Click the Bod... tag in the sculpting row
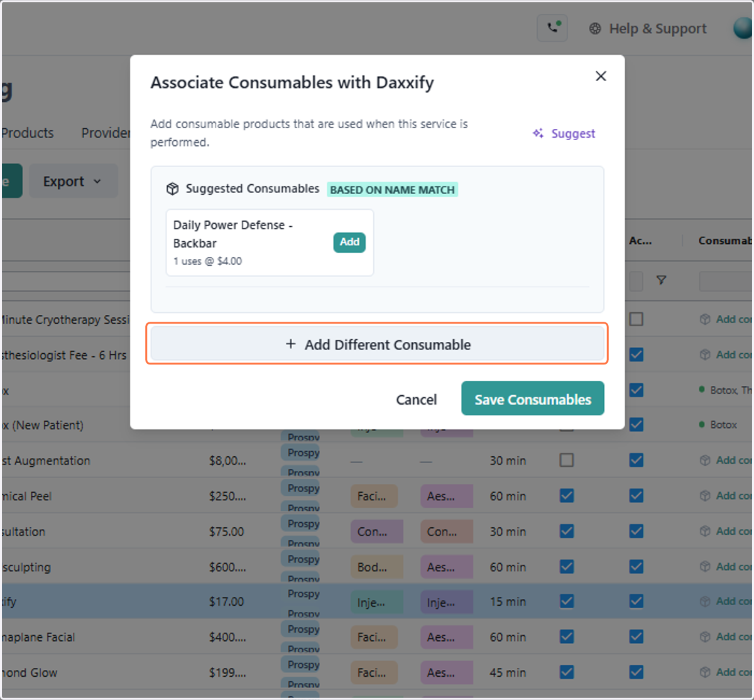This screenshot has height=700, width=754. click(377, 567)
